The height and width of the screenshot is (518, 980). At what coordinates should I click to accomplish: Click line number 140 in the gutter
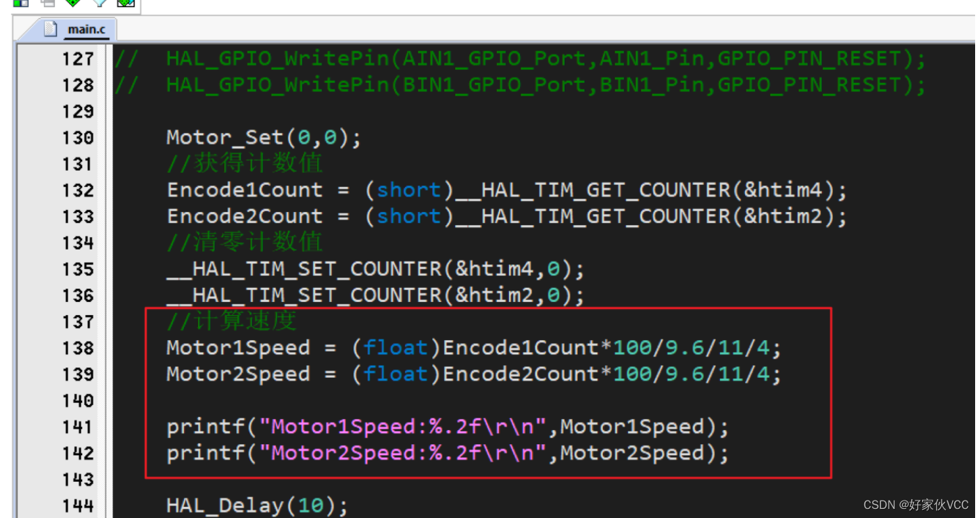tap(77, 401)
